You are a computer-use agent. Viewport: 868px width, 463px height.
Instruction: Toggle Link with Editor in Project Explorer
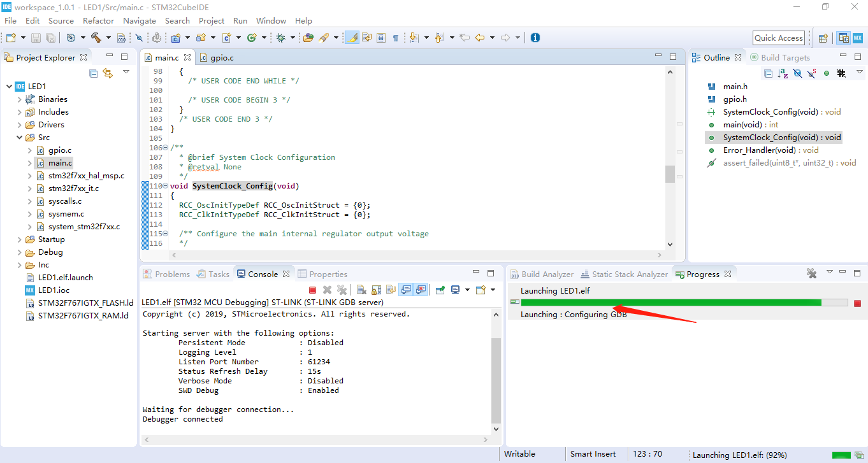pos(108,73)
